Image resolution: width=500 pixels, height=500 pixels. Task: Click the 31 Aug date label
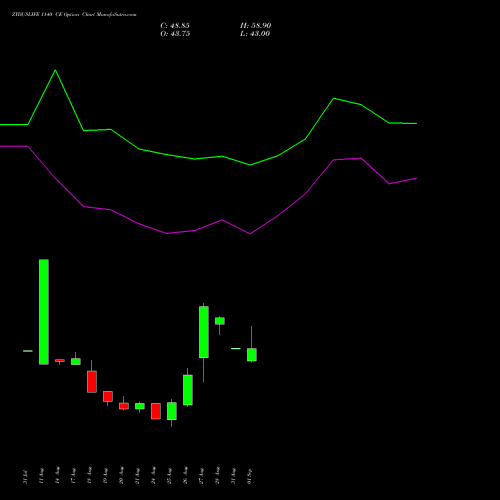[x=233, y=476]
